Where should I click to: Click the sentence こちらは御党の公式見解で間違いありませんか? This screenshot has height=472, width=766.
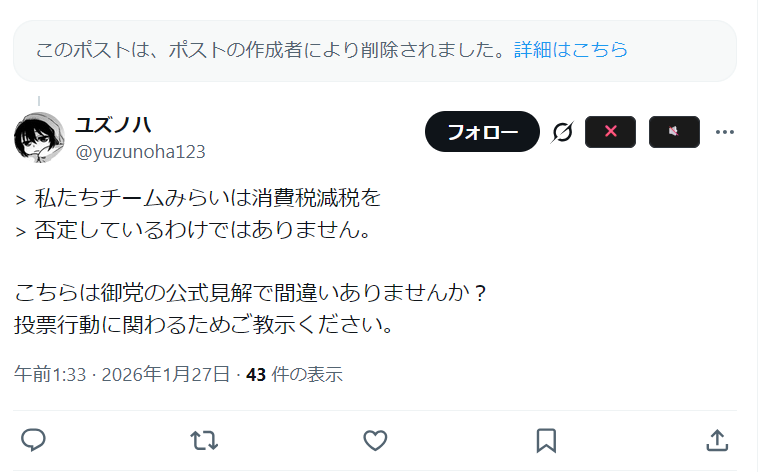249,293
